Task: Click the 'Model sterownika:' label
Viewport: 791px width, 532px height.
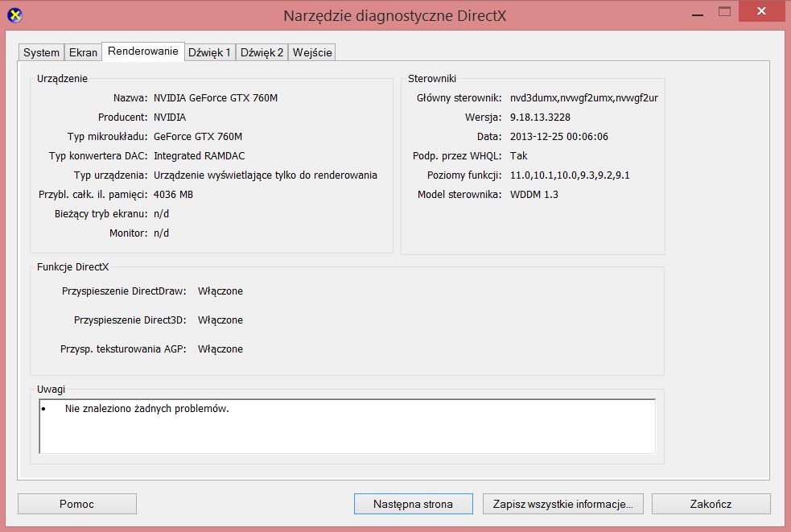Action: tap(459, 194)
